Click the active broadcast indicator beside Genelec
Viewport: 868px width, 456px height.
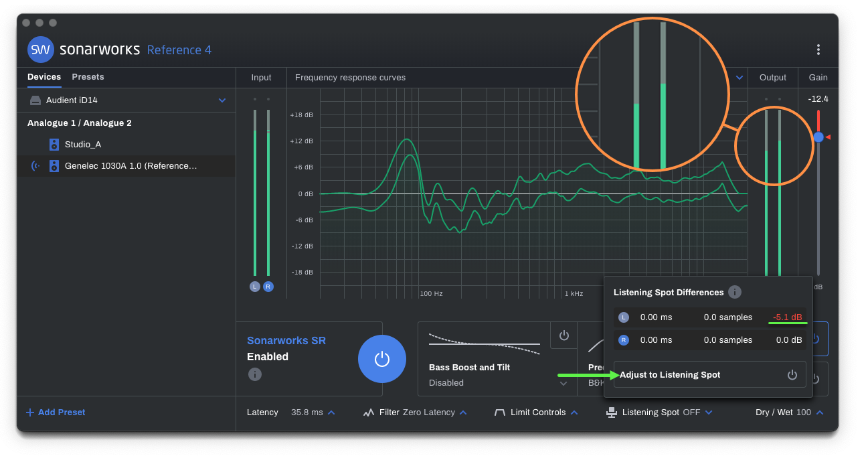click(35, 166)
